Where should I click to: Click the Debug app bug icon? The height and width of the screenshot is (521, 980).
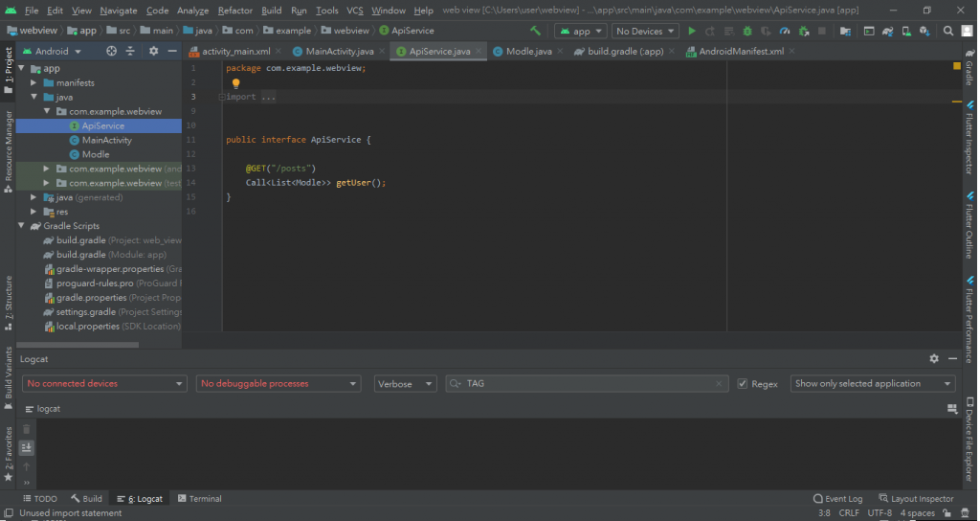click(746, 31)
